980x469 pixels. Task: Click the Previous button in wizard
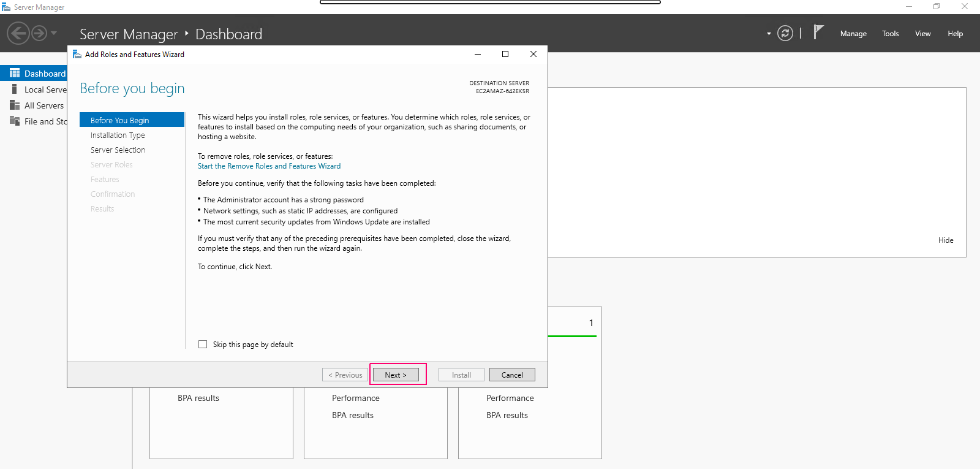point(345,375)
